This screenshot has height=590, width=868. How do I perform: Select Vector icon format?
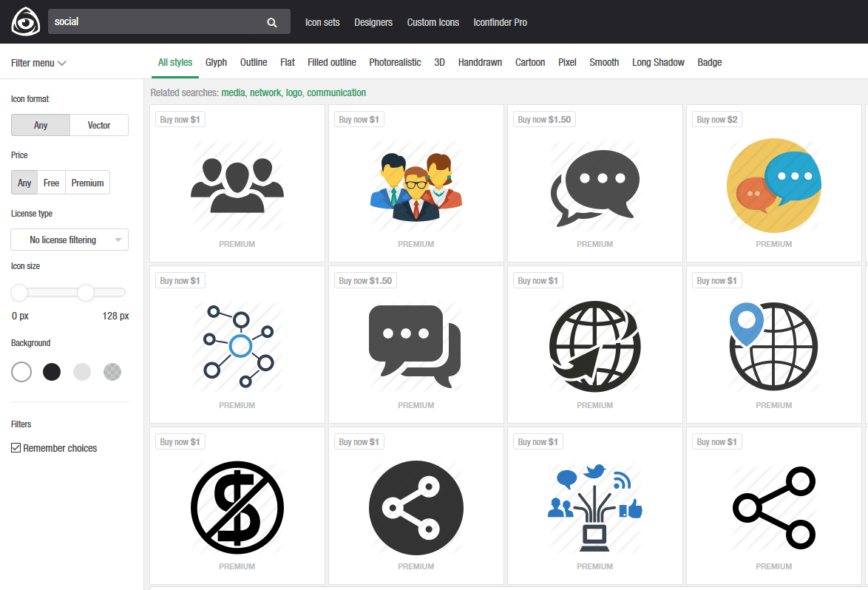(99, 125)
